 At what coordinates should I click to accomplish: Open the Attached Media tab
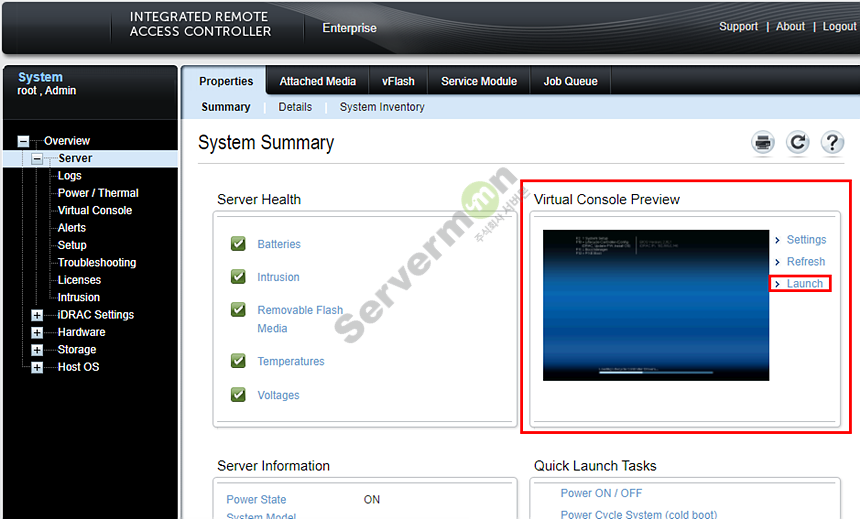tap(318, 81)
